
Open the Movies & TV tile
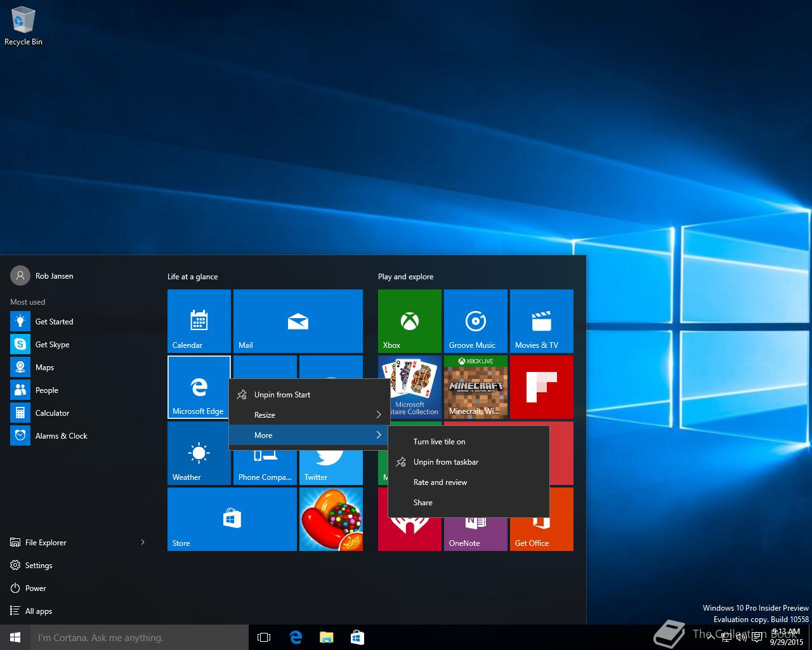pyautogui.click(x=542, y=321)
